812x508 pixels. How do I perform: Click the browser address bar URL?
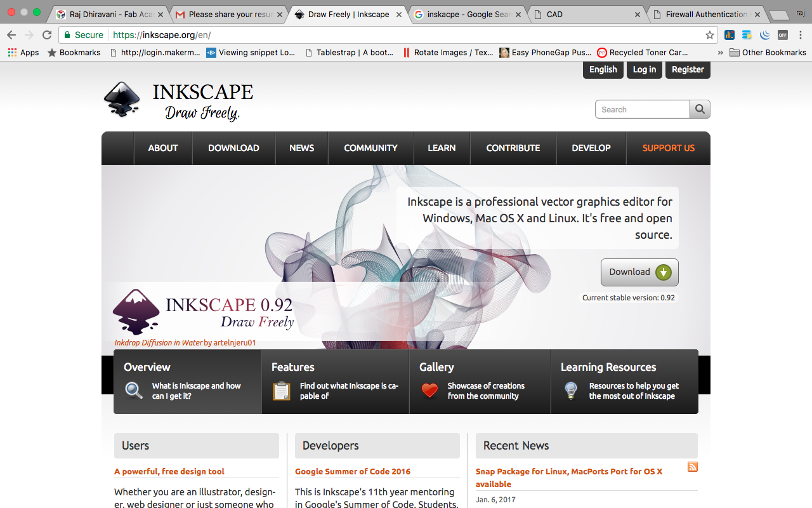point(162,35)
